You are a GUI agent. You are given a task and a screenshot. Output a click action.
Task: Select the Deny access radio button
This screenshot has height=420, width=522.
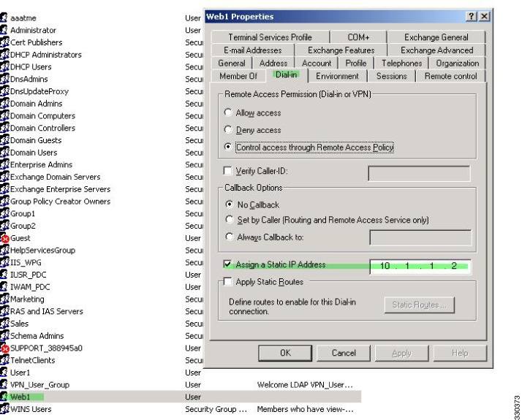click(x=228, y=129)
